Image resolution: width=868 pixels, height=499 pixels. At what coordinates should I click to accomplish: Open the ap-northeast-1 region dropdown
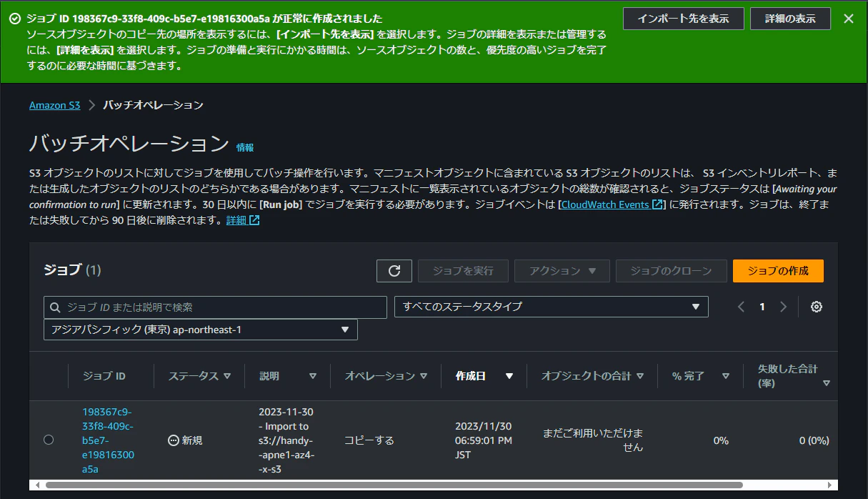[201, 330]
